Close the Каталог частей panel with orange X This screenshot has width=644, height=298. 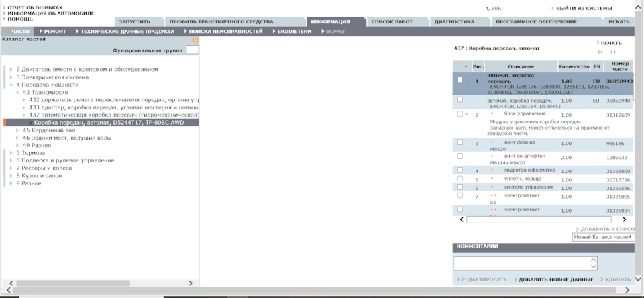click(195, 40)
